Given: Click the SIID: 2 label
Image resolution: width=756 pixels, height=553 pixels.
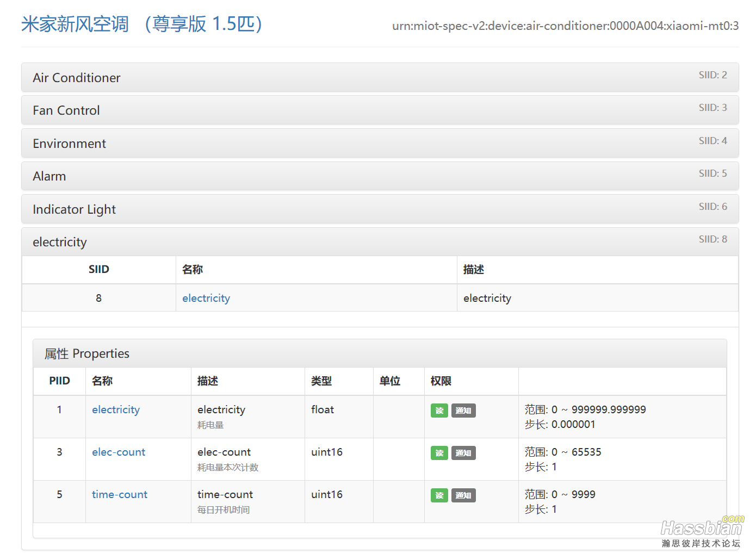Looking at the screenshot, I should click(713, 75).
